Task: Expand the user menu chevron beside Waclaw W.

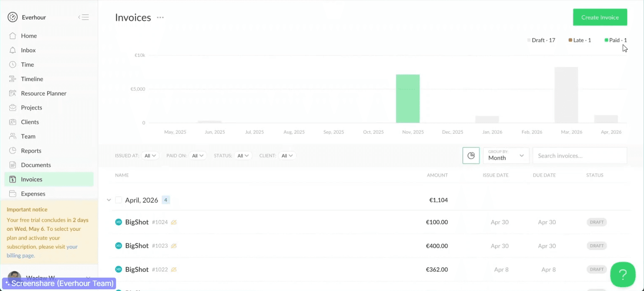Action: coord(88,278)
